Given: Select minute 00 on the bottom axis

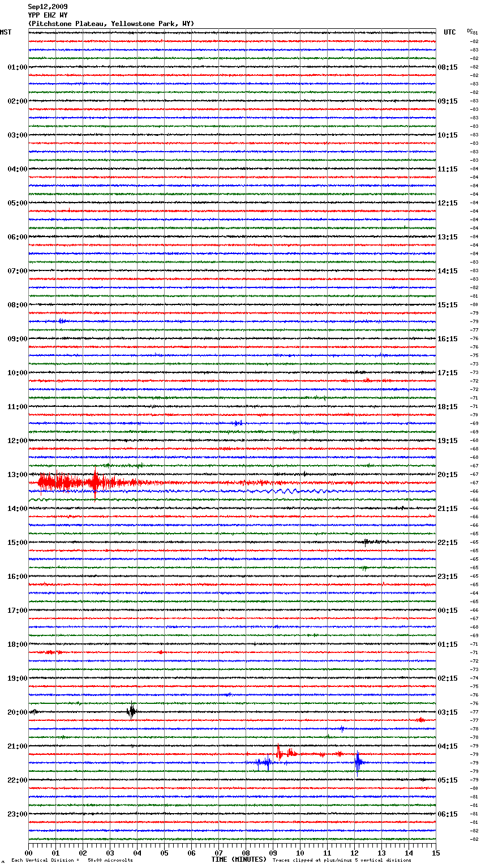Looking at the screenshot, I should tap(29, 853).
